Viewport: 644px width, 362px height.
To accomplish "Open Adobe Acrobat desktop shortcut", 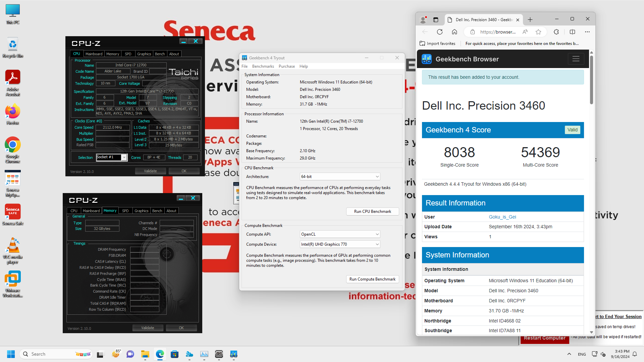I will 13,83.
